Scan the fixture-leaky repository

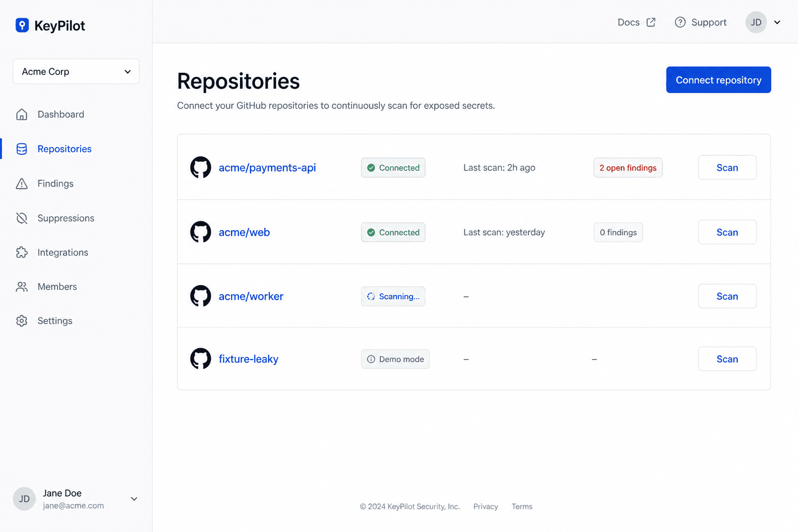pos(727,359)
